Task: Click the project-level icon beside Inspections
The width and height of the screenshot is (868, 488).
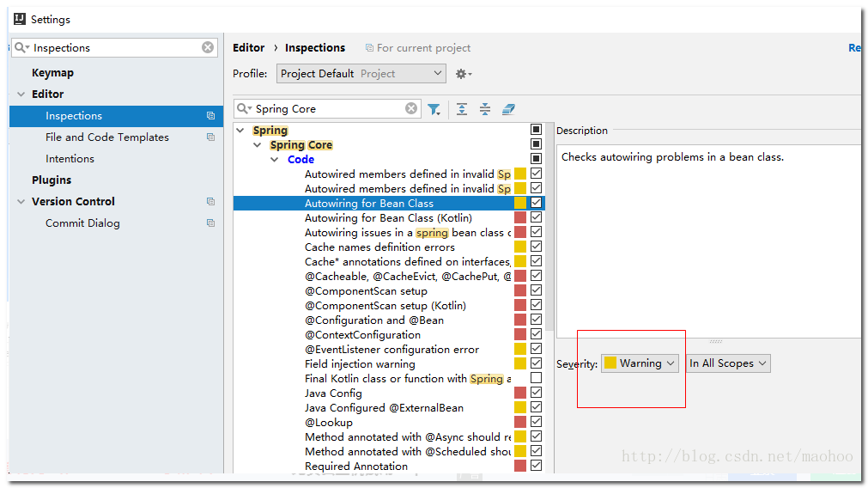Action: [210, 116]
